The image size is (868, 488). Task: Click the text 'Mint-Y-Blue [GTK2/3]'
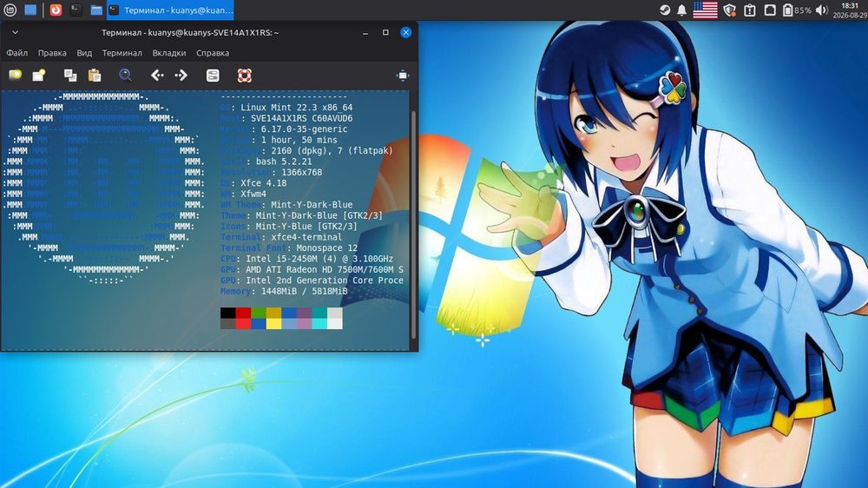pyautogui.click(x=306, y=227)
